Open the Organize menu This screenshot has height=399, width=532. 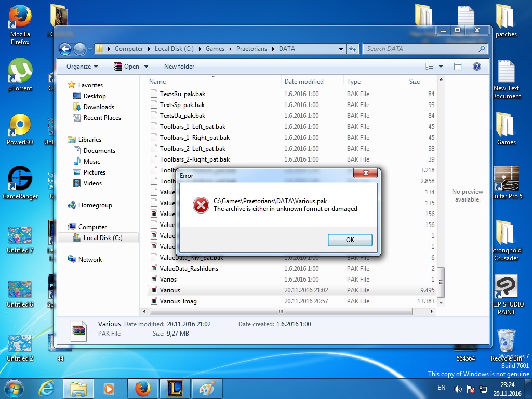click(82, 66)
